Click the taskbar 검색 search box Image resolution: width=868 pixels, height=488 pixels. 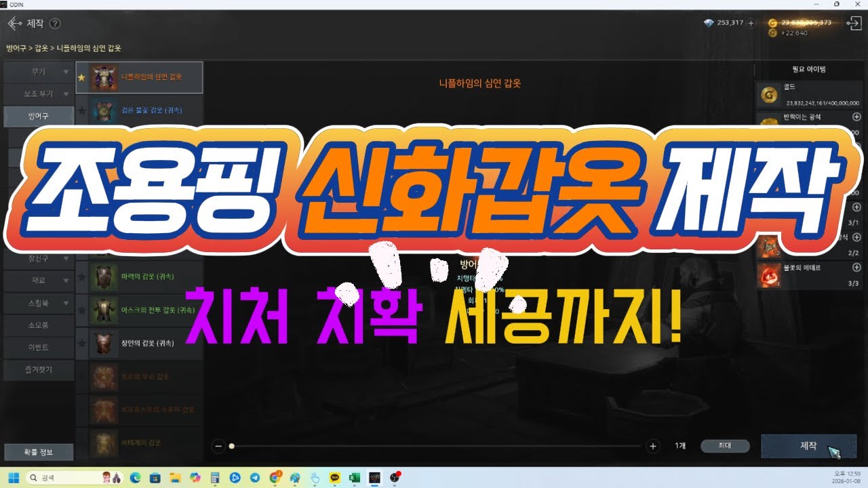[75, 477]
